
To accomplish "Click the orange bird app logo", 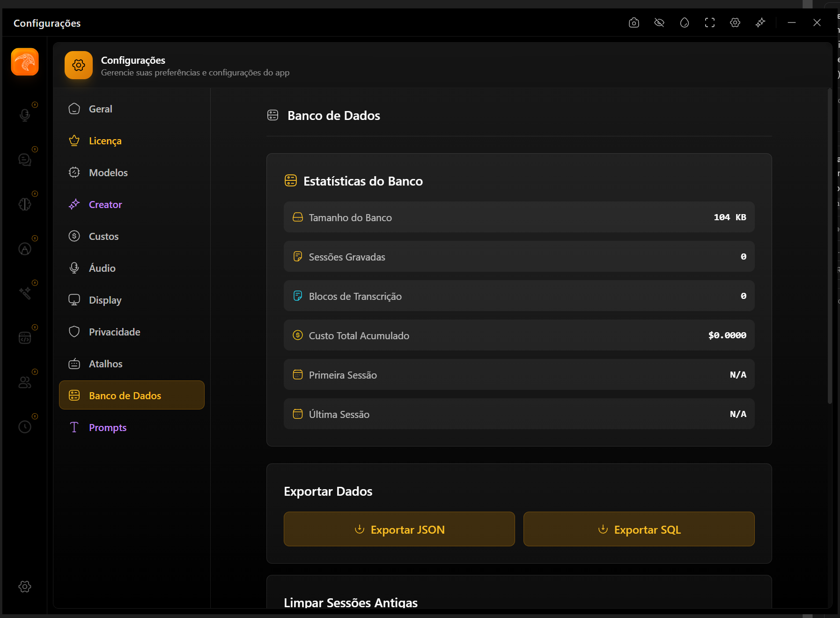I will [25, 62].
